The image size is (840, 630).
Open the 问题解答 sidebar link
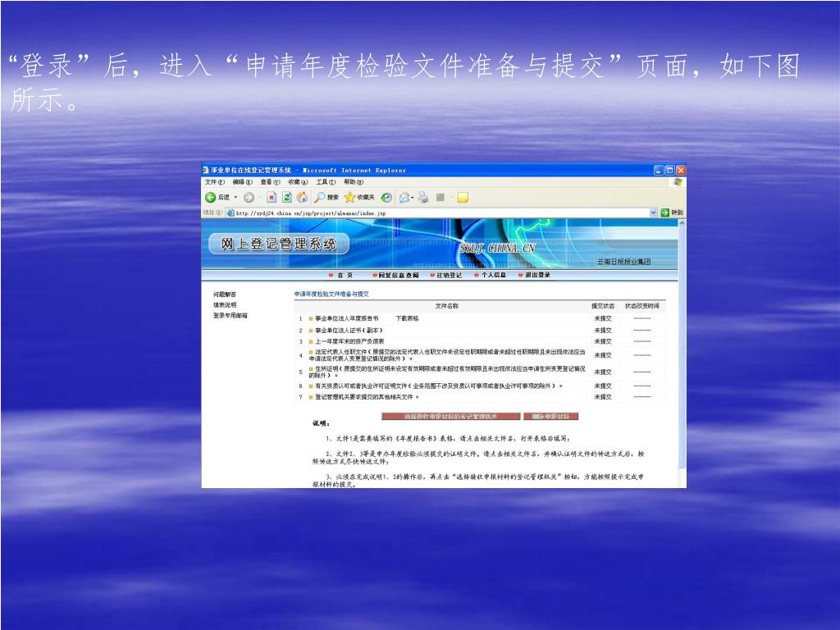225,294
